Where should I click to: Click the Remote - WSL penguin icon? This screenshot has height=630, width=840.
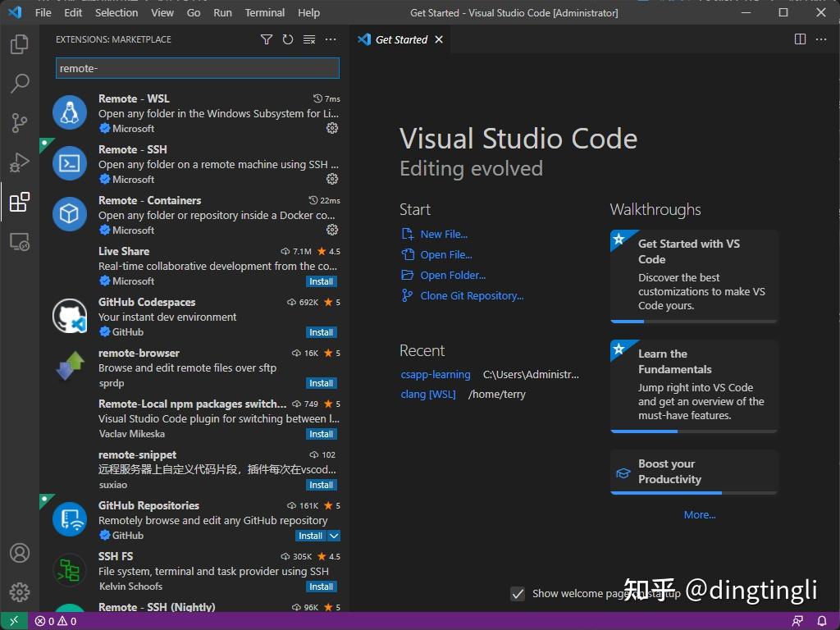pyautogui.click(x=70, y=112)
